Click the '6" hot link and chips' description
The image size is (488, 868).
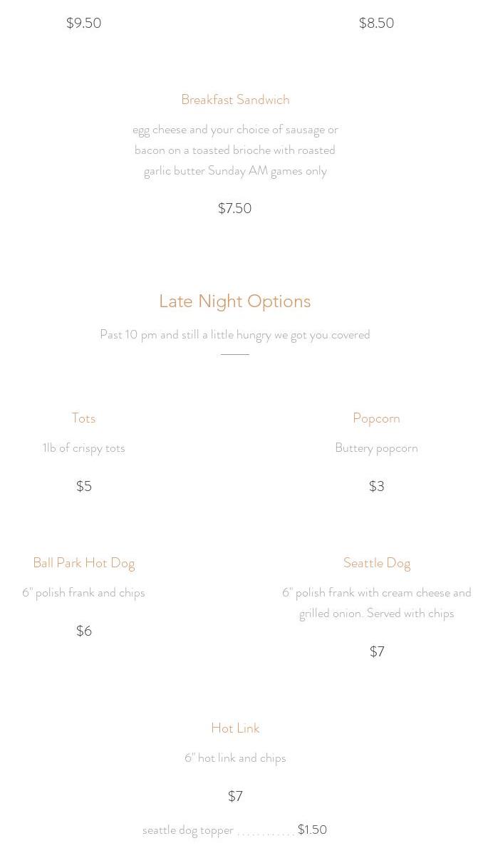tap(235, 758)
